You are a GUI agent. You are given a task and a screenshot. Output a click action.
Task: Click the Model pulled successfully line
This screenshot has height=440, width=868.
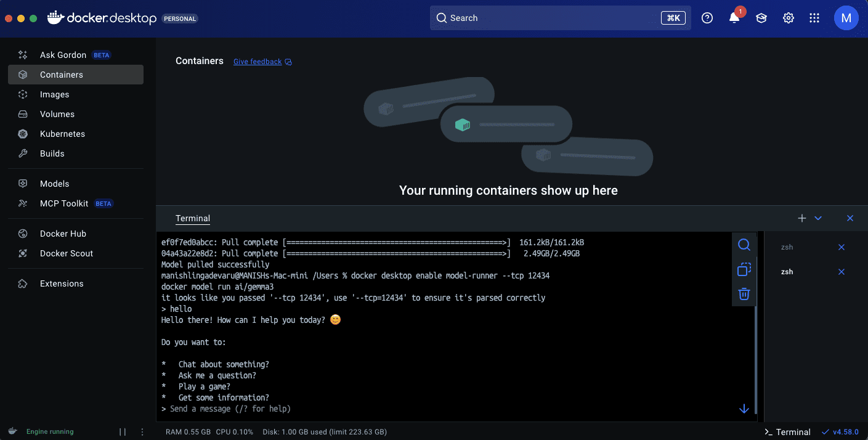click(216, 264)
